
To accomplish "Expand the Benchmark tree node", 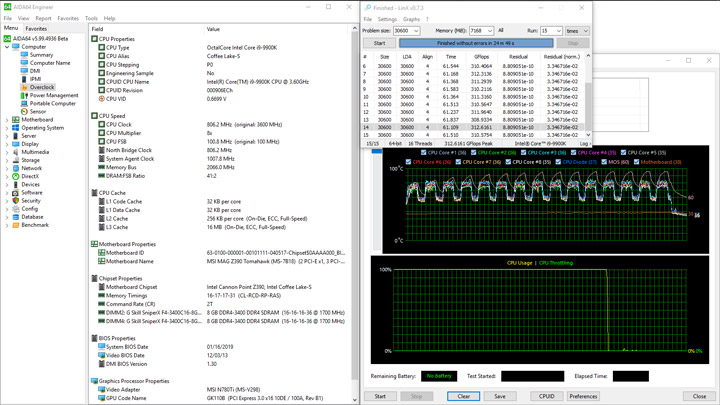I will (7, 225).
